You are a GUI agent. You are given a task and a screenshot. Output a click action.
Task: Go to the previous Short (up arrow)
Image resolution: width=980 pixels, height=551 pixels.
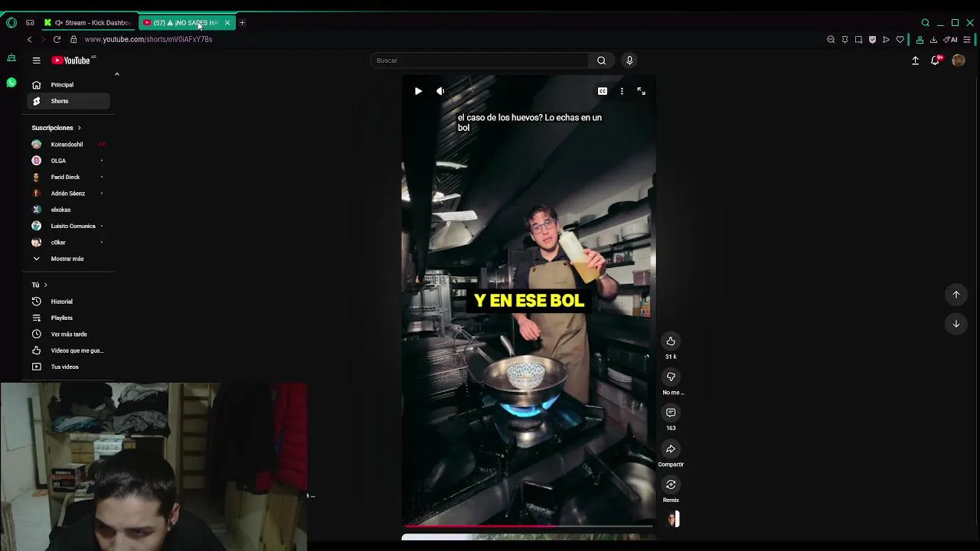tap(955, 295)
